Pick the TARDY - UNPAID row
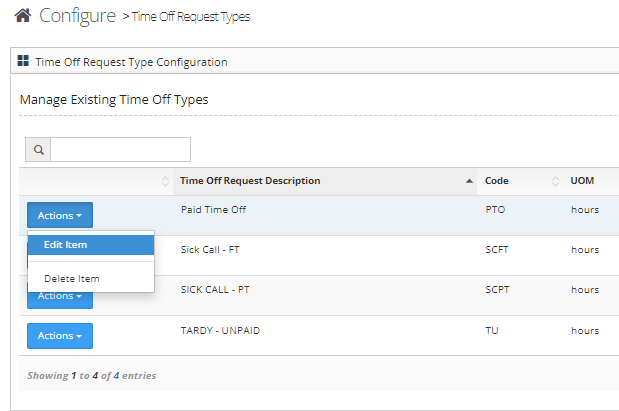This screenshot has width=619, height=411. point(222,330)
